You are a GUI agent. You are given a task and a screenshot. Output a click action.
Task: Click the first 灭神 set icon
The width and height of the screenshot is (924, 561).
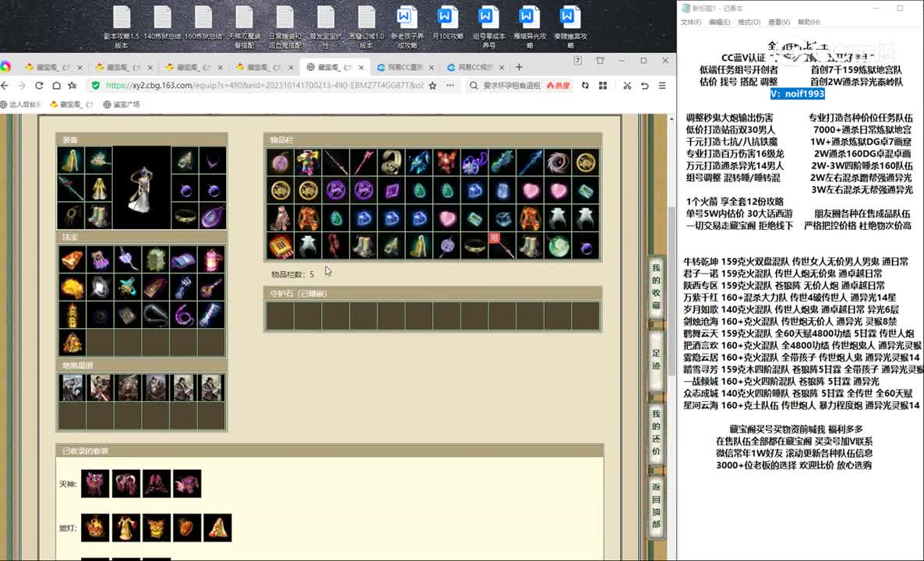pos(95,484)
